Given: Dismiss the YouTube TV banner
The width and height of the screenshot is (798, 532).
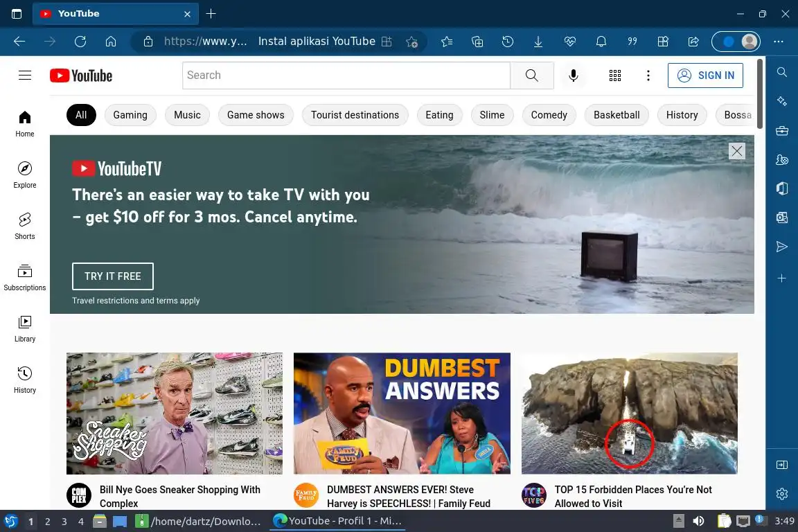Looking at the screenshot, I should [x=736, y=151].
